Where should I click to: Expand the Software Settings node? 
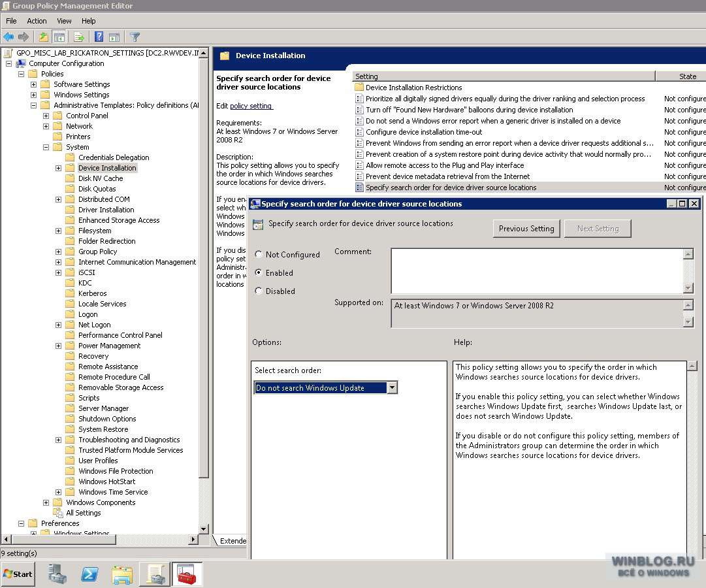(x=33, y=84)
